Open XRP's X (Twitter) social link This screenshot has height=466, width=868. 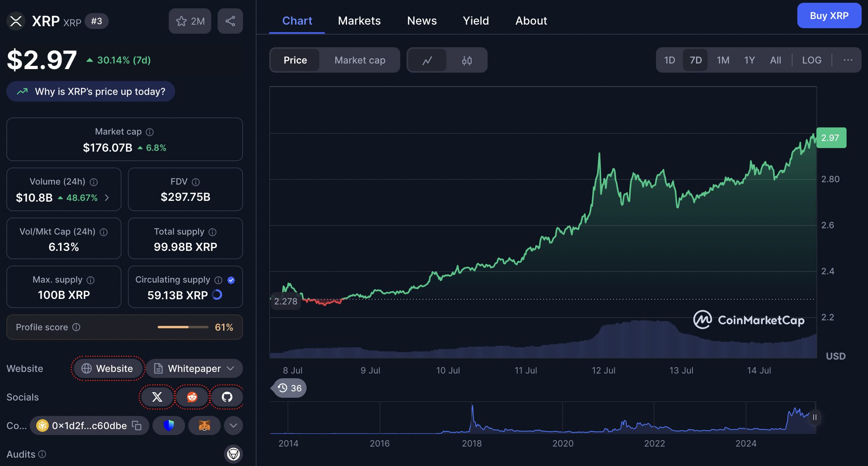(x=157, y=397)
